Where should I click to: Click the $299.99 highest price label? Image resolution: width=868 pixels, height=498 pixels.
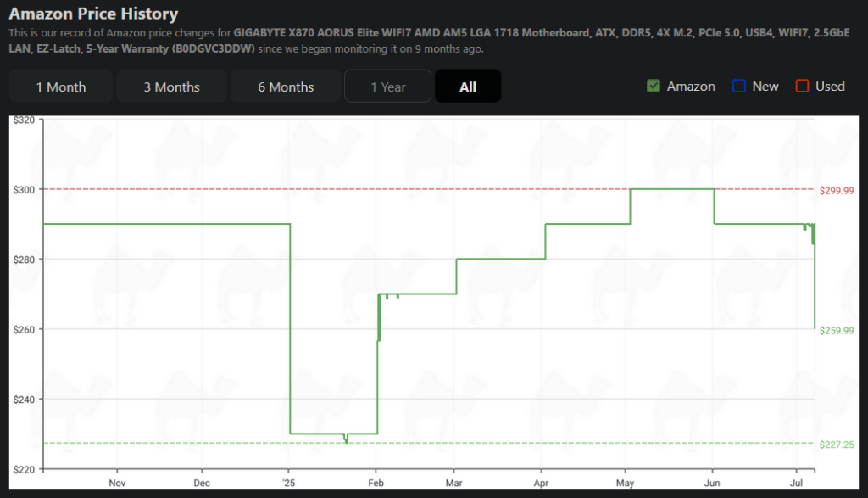837,191
